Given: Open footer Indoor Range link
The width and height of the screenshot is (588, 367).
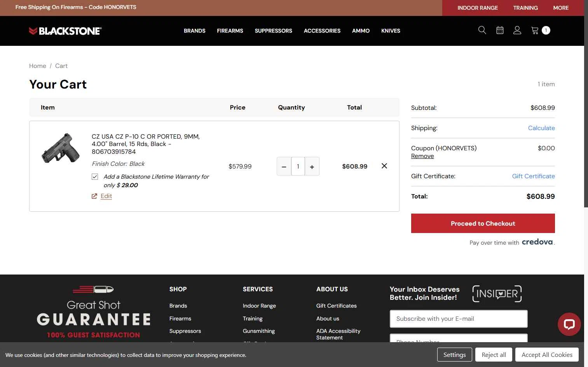Looking at the screenshot, I should coord(259,306).
